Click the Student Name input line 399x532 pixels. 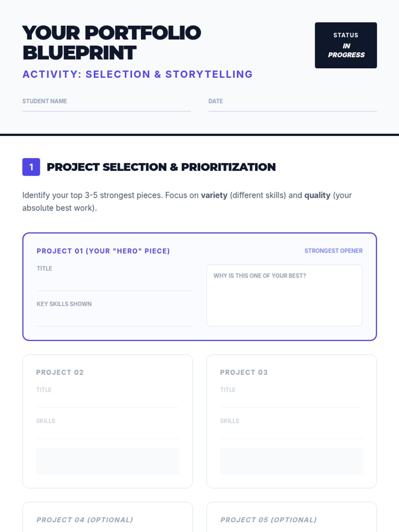106,104
